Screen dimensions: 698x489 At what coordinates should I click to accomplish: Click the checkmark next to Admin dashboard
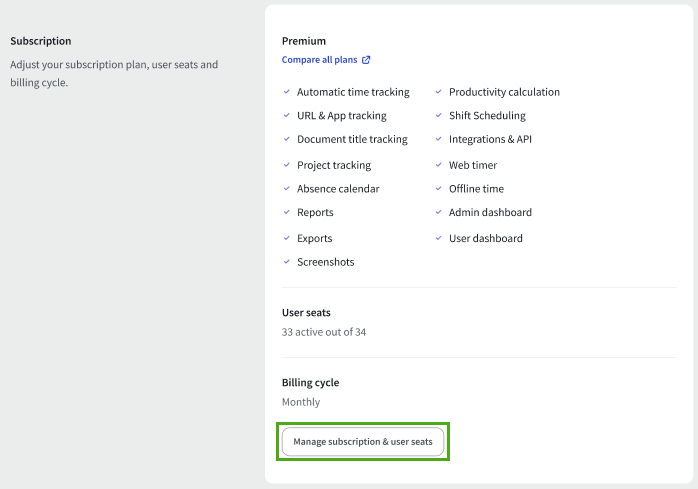pyautogui.click(x=439, y=212)
